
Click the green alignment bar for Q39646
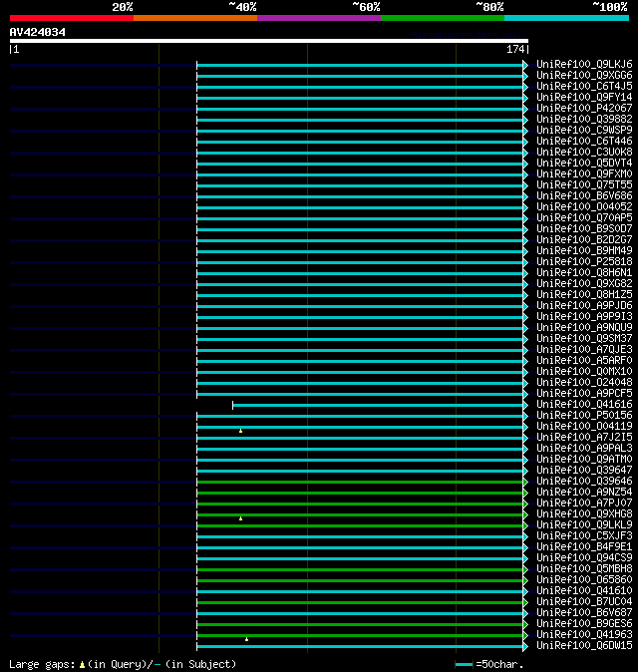click(360, 483)
